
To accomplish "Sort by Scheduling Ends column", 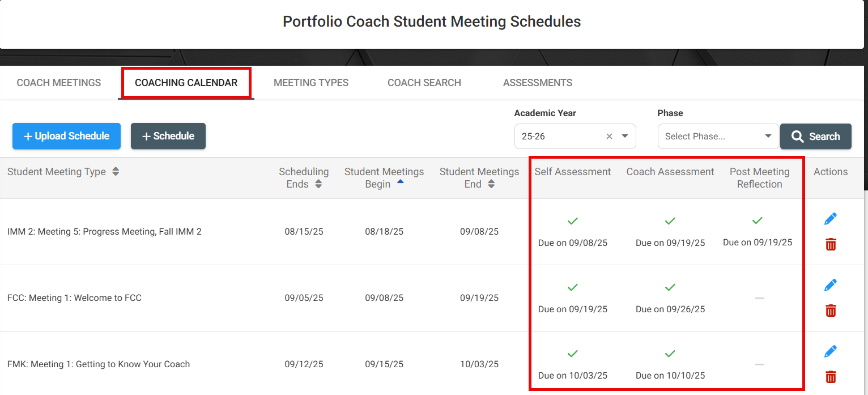I will click(318, 184).
